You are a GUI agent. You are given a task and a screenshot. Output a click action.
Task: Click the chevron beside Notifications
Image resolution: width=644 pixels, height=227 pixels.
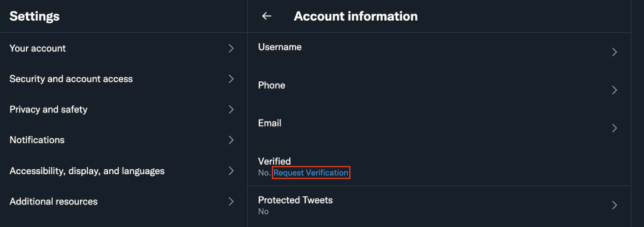pyautogui.click(x=231, y=140)
